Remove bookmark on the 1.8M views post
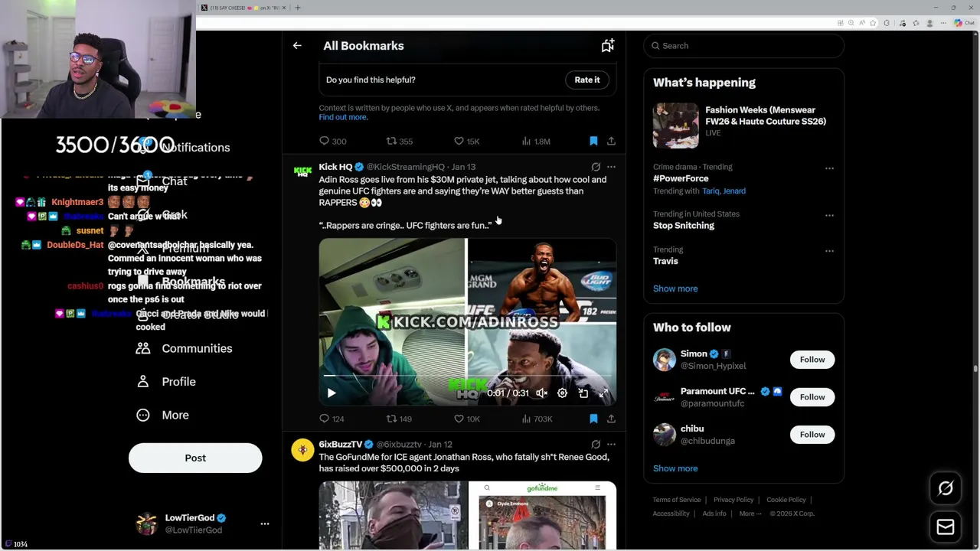This screenshot has height=551, width=980. (x=593, y=142)
